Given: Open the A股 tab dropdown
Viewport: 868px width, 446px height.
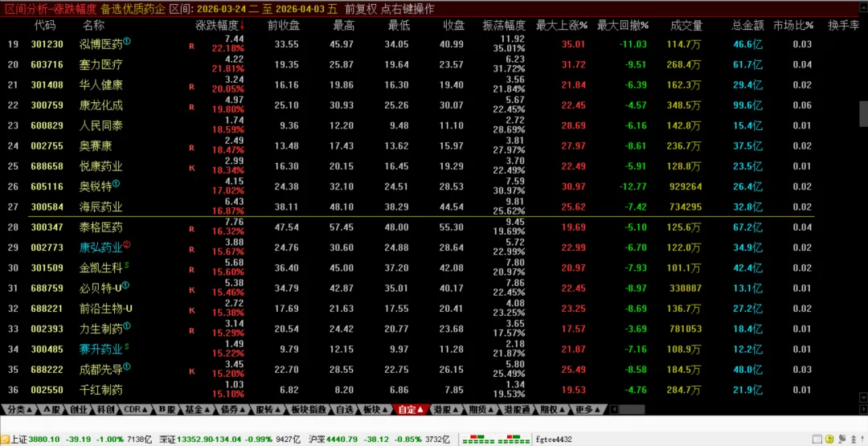Looking at the screenshot, I should (x=51, y=410).
